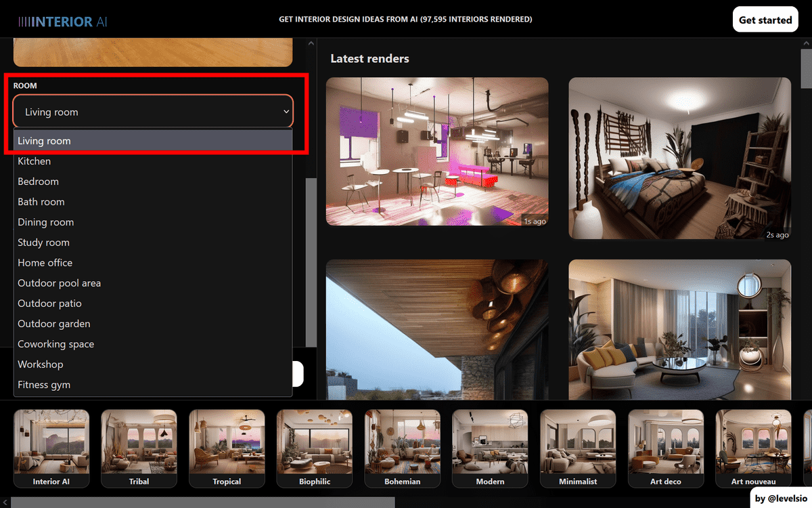Open the tribal bedroom render from 2s ago

click(679, 158)
